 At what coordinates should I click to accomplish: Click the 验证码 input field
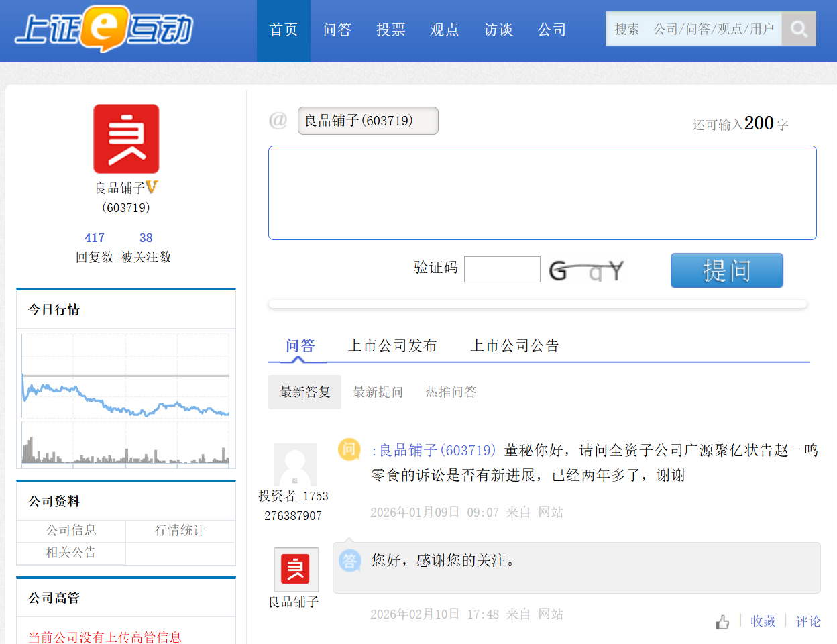coord(502,269)
